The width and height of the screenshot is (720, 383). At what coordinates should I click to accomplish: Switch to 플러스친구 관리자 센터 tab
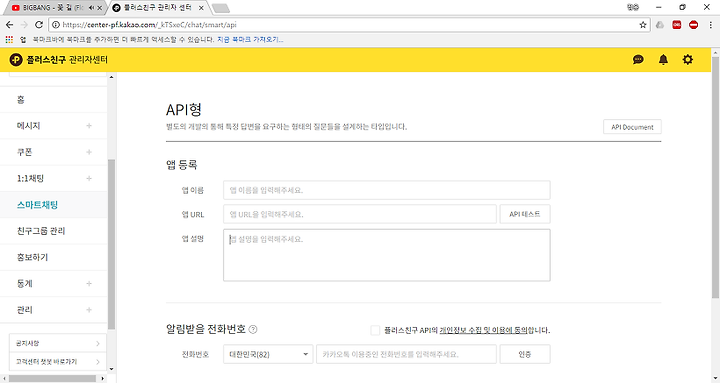point(158,8)
